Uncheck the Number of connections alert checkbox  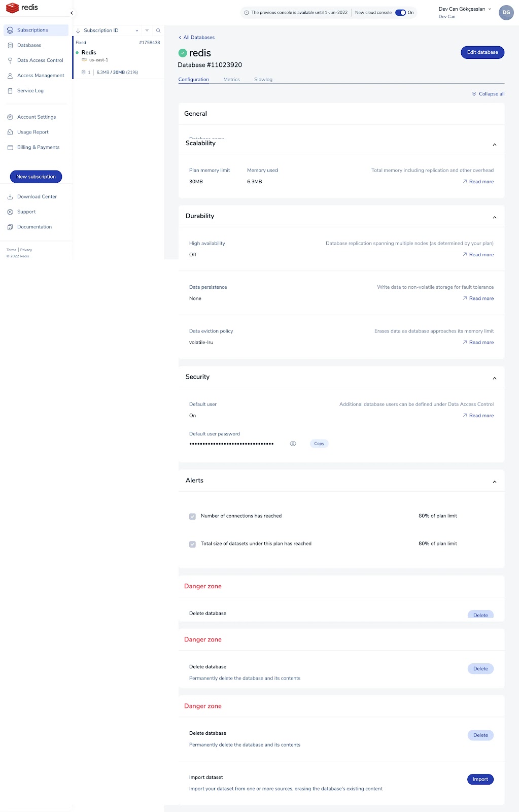tap(192, 516)
